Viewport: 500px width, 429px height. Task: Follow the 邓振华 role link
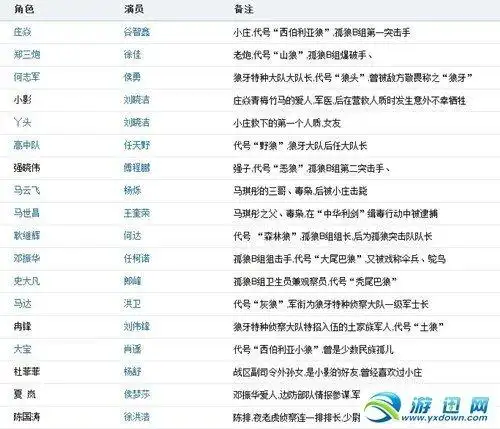click(27, 258)
